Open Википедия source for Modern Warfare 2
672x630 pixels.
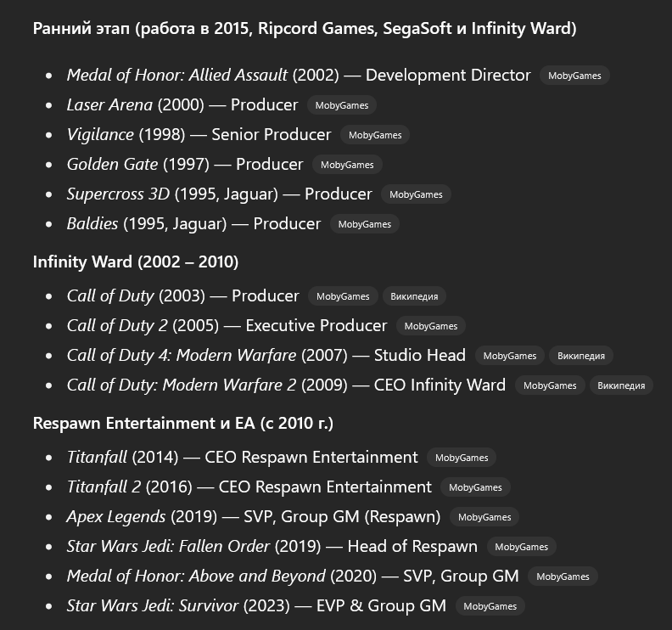tap(621, 385)
